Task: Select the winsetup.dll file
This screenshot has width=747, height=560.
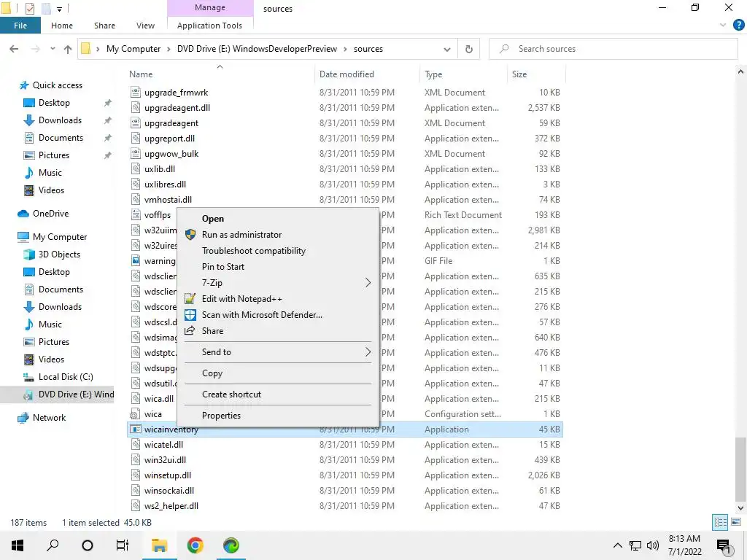Action: coord(167,475)
